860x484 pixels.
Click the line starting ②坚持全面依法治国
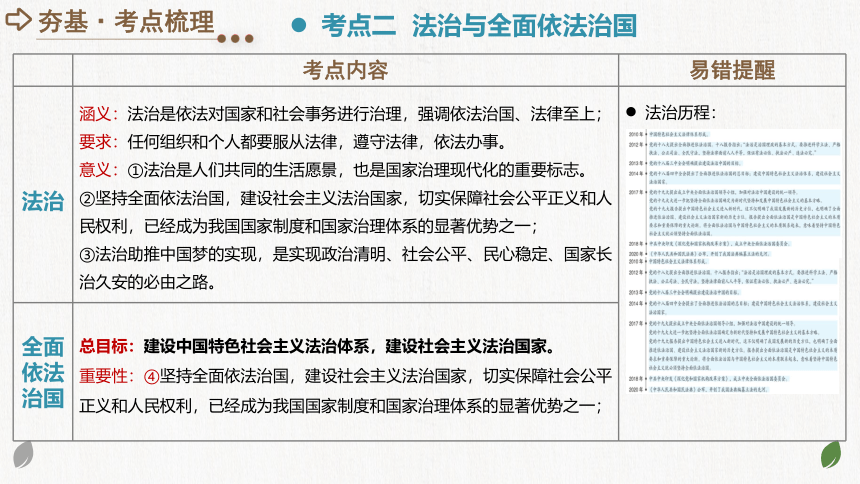click(346, 198)
